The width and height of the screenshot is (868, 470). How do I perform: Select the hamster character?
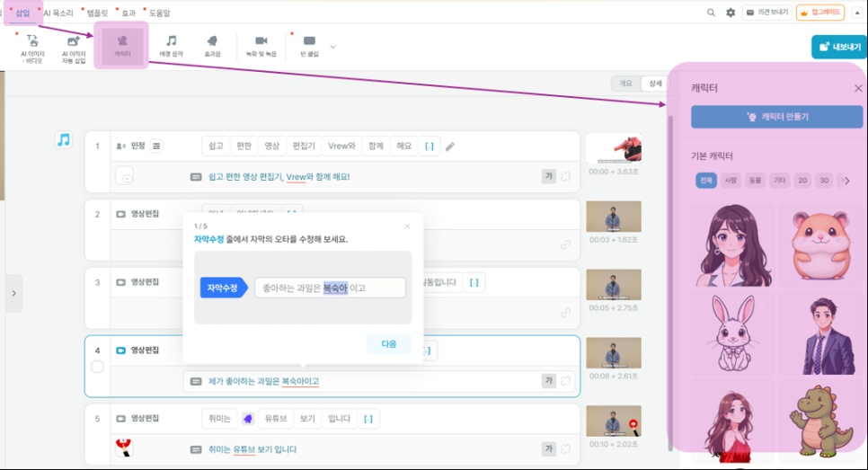point(821,244)
